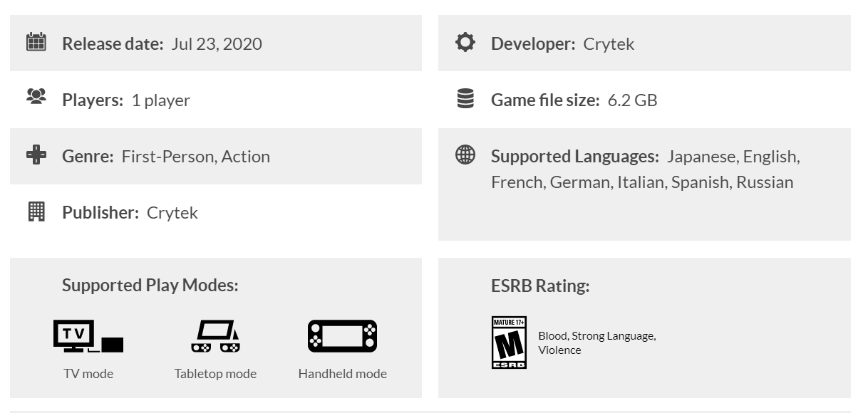The width and height of the screenshot is (868, 413).
Task: Click the gear icon beside Developer
Action: tap(465, 43)
